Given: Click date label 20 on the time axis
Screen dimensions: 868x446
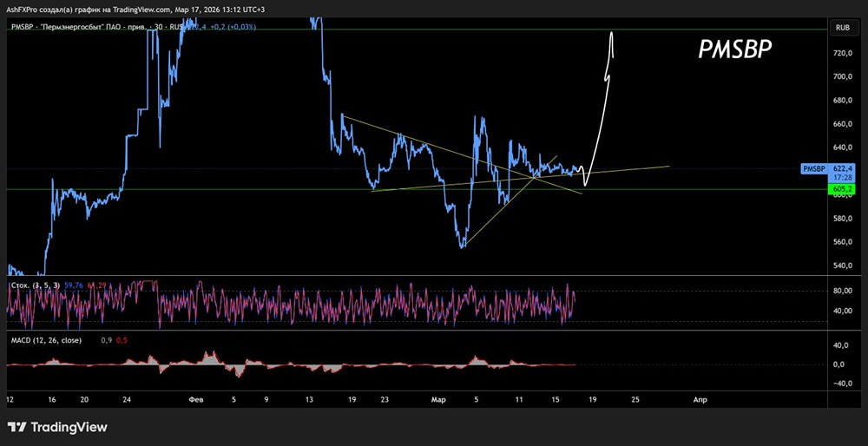Looking at the screenshot, I should (84, 399).
